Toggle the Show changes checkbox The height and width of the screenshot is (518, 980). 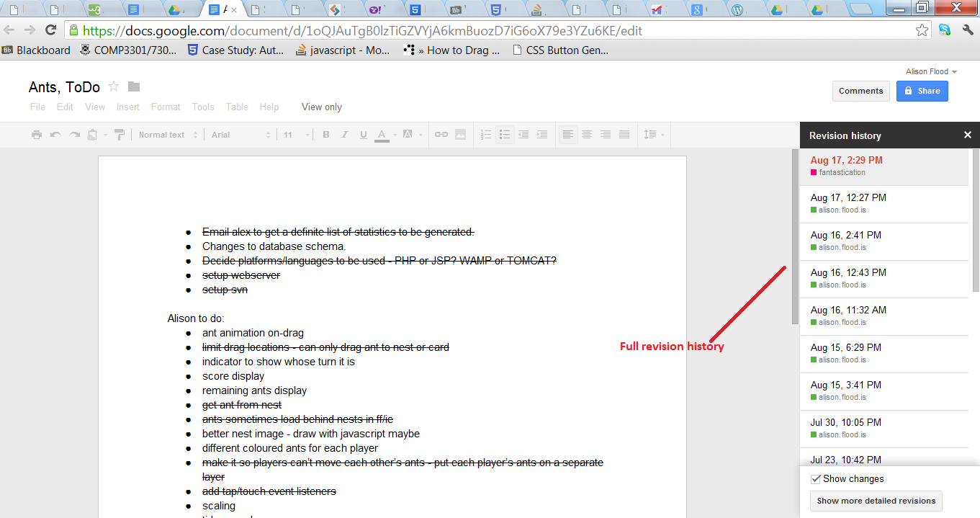tap(816, 479)
